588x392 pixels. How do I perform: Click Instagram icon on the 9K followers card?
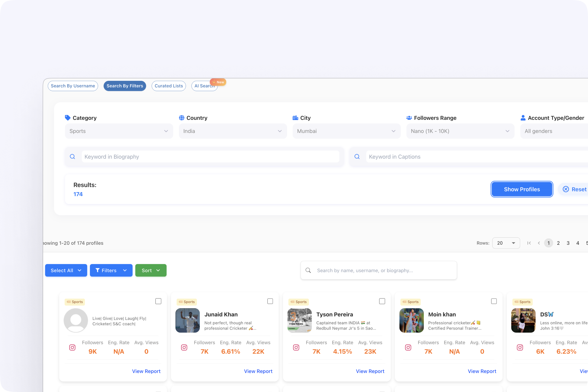tap(72, 347)
